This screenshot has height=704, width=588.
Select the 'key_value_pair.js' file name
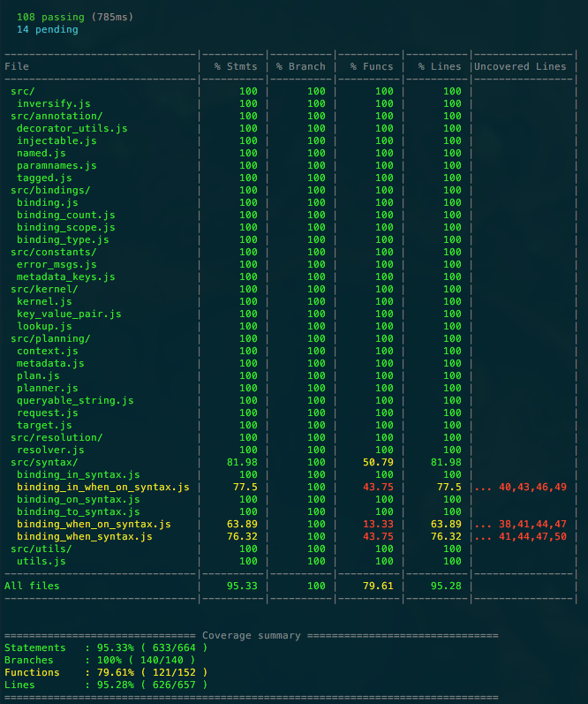pyautogui.click(x=69, y=314)
